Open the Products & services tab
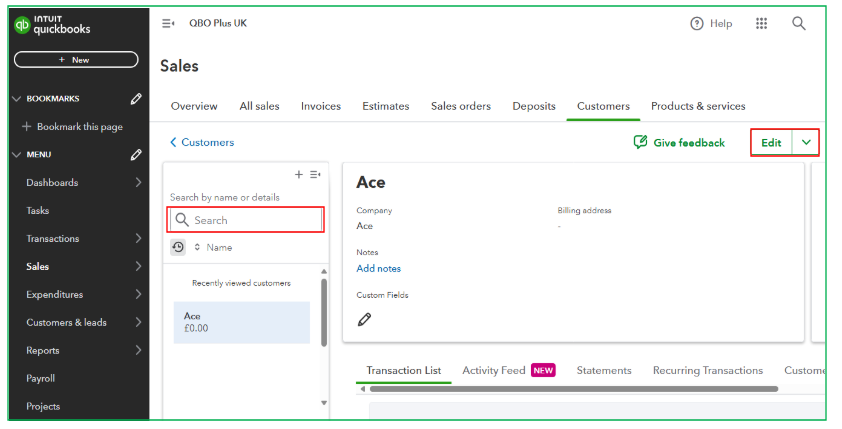842x429 pixels. [698, 106]
